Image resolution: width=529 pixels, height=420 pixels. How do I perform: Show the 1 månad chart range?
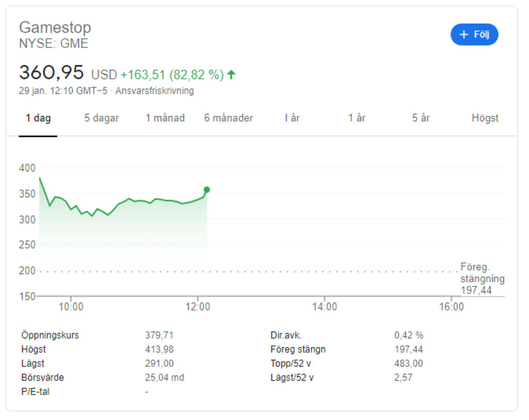[x=165, y=118]
